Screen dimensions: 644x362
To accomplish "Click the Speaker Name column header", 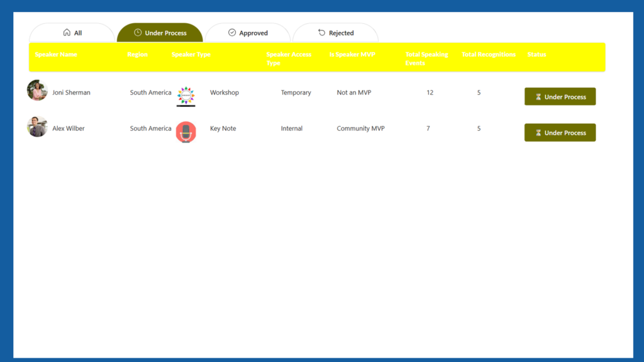I will (56, 55).
